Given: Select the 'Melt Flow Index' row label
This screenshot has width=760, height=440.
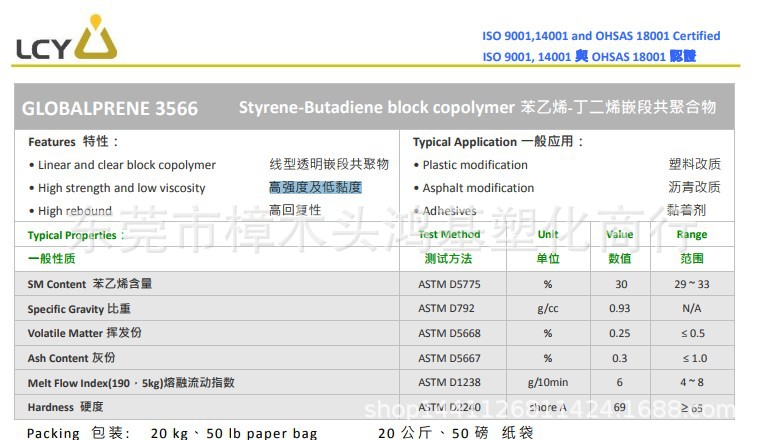Looking at the screenshot, I should click(x=131, y=383).
